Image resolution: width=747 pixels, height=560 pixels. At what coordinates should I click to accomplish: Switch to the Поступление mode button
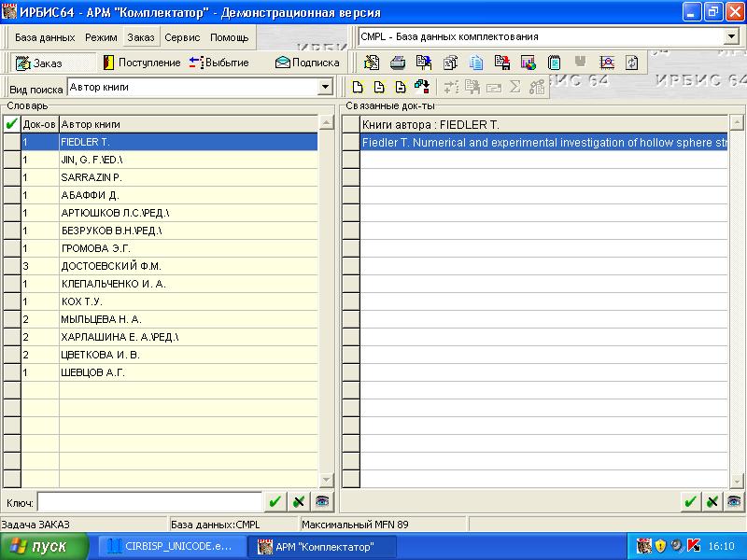click(141, 63)
